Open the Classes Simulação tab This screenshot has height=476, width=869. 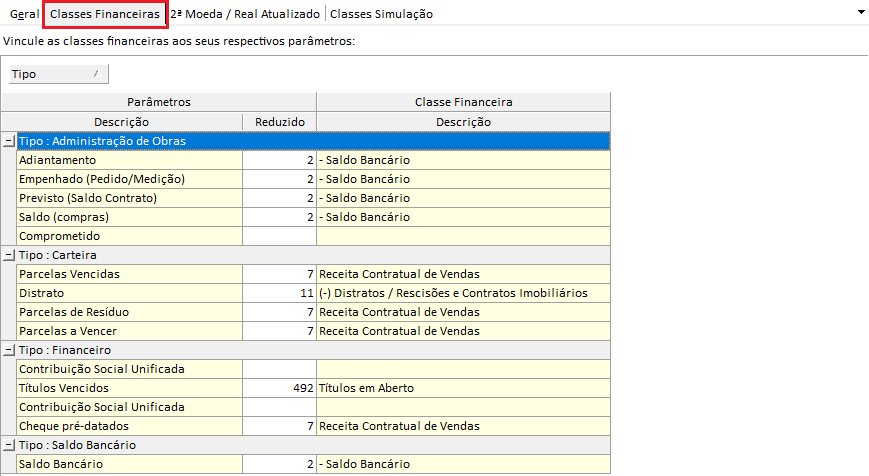381,15
